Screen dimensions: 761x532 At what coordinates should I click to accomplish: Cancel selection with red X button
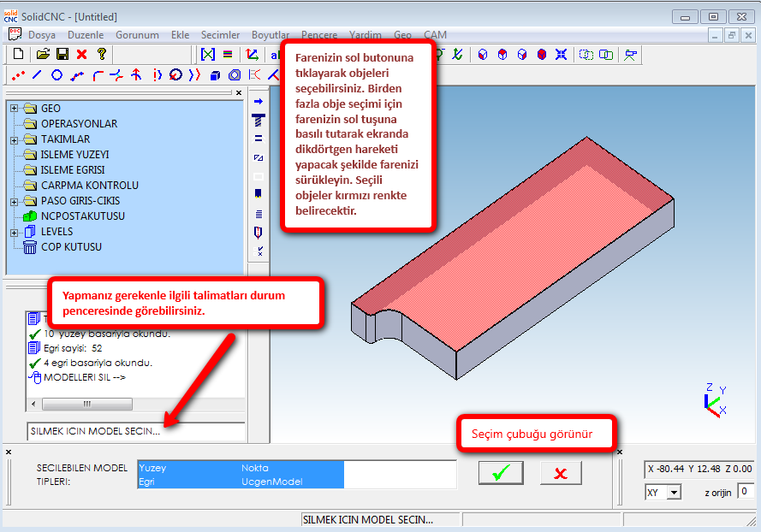561,473
